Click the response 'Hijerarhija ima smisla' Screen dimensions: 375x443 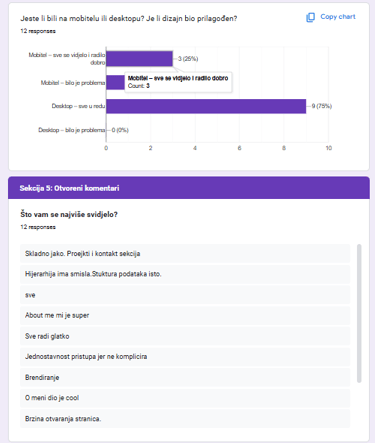coord(185,274)
